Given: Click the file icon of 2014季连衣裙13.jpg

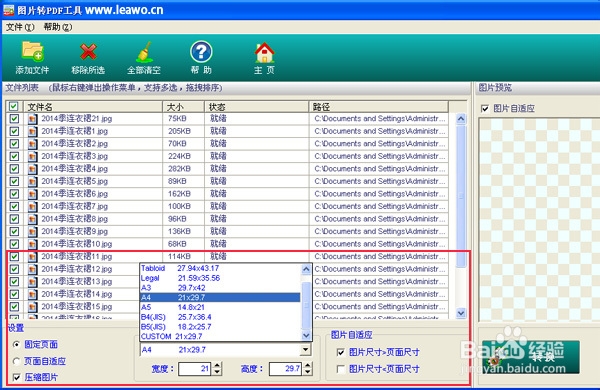Looking at the screenshot, I should point(33,282).
